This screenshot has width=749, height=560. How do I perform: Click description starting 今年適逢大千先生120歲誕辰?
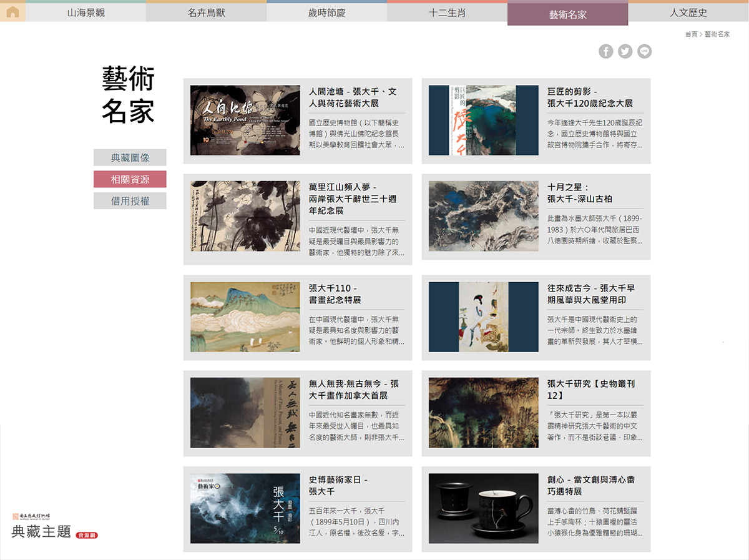tap(595, 134)
